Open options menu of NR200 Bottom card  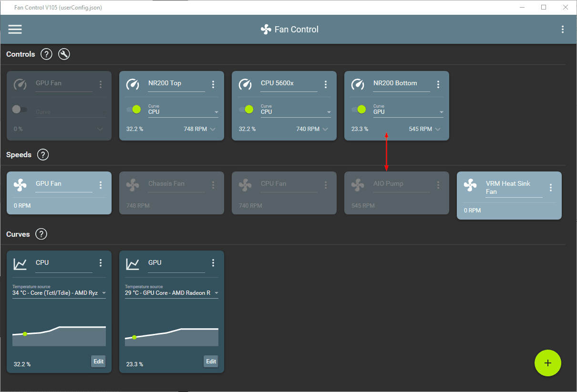[438, 84]
